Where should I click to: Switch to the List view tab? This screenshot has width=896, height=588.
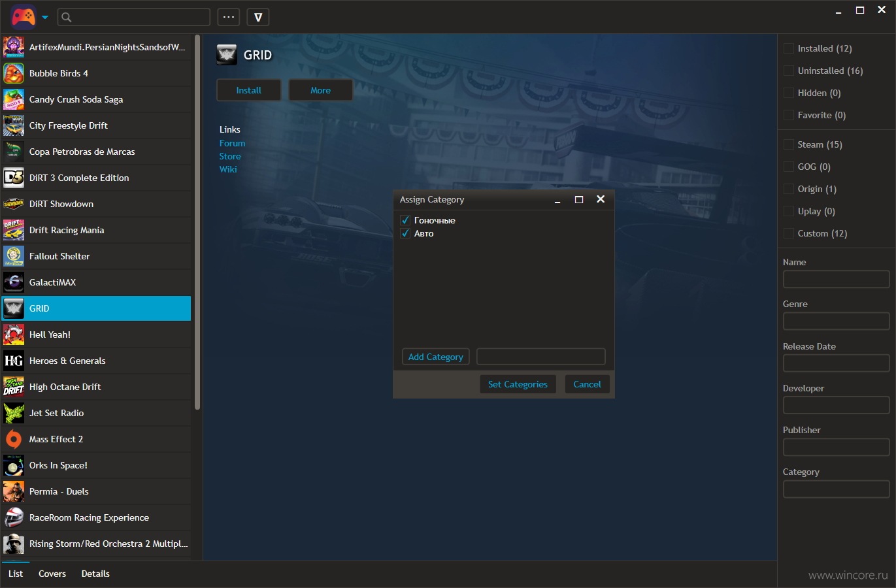click(x=16, y=574)
